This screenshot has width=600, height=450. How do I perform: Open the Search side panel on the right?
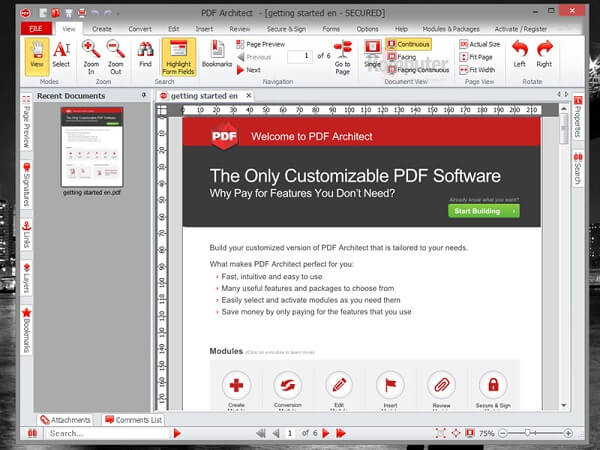[x=578, y=168]
